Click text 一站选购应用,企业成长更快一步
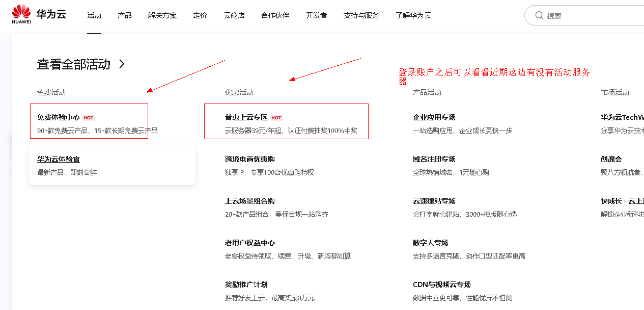644x310 pixels. [463, 131]
